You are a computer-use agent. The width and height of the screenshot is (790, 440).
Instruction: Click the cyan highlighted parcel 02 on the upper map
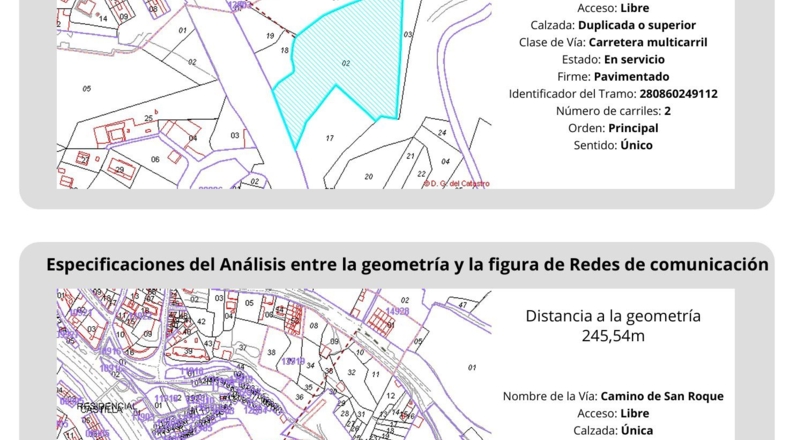click(x=348, y=64)
